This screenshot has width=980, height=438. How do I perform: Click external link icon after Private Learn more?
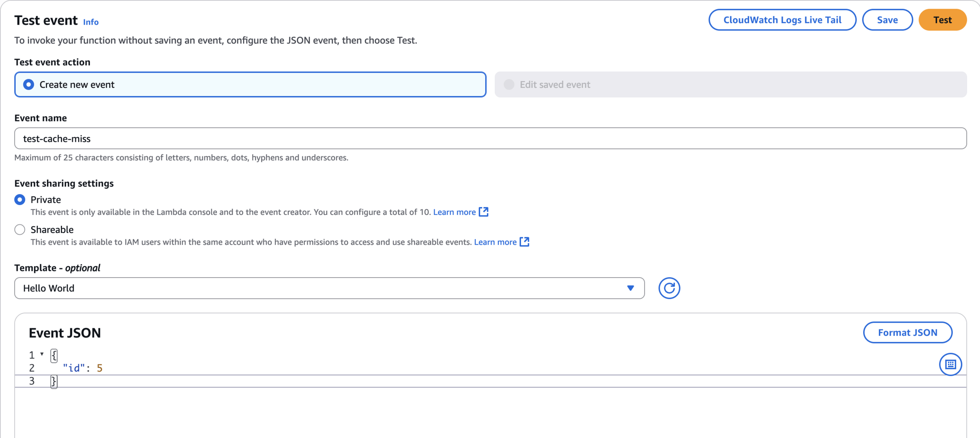[484, 212]
